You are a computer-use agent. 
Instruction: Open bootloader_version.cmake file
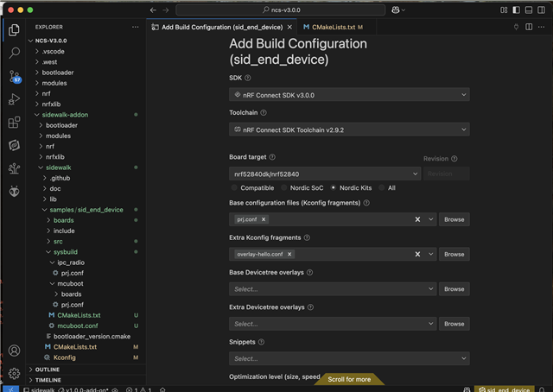coord(92,336)
